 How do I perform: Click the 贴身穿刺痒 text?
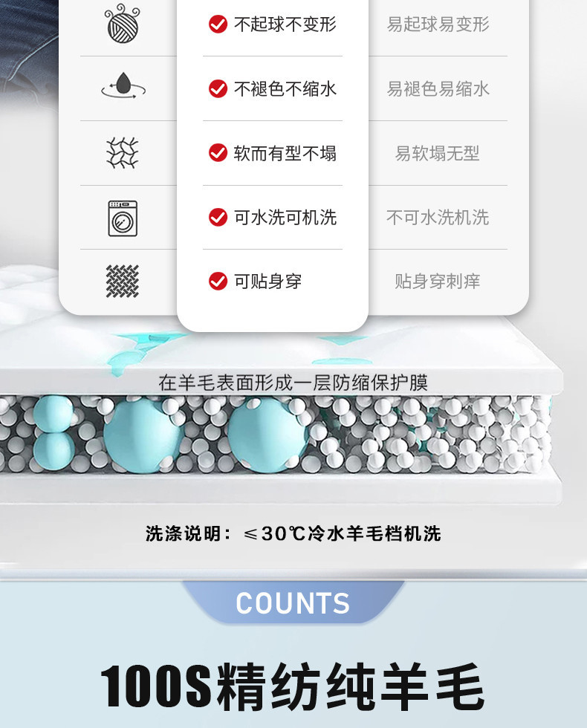[438, 282]
